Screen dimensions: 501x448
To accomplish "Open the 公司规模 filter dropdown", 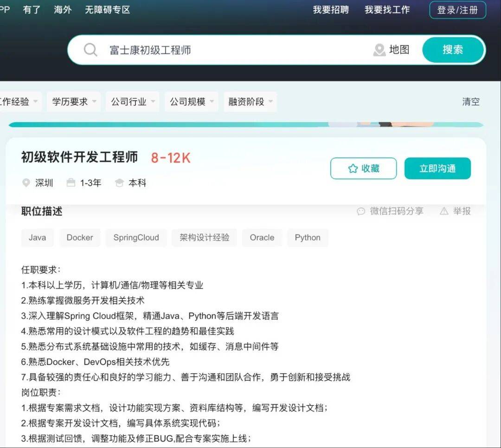I will 191,101.
